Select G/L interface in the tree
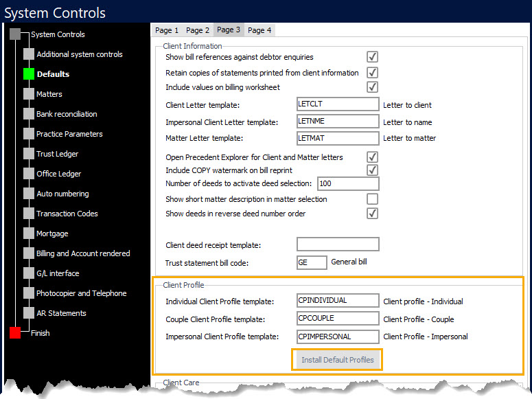 pyautogui.click(x=58, y=273)
